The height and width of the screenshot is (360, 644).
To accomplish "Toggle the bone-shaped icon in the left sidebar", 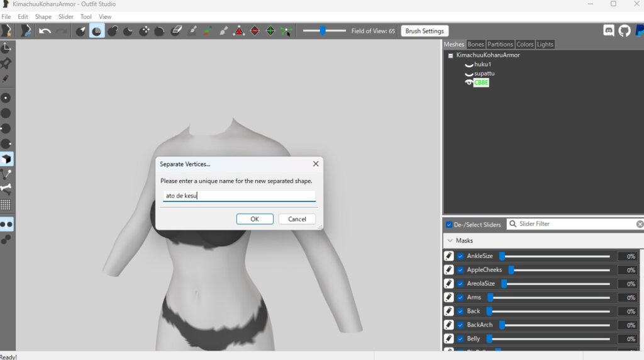I will point(6,189).
